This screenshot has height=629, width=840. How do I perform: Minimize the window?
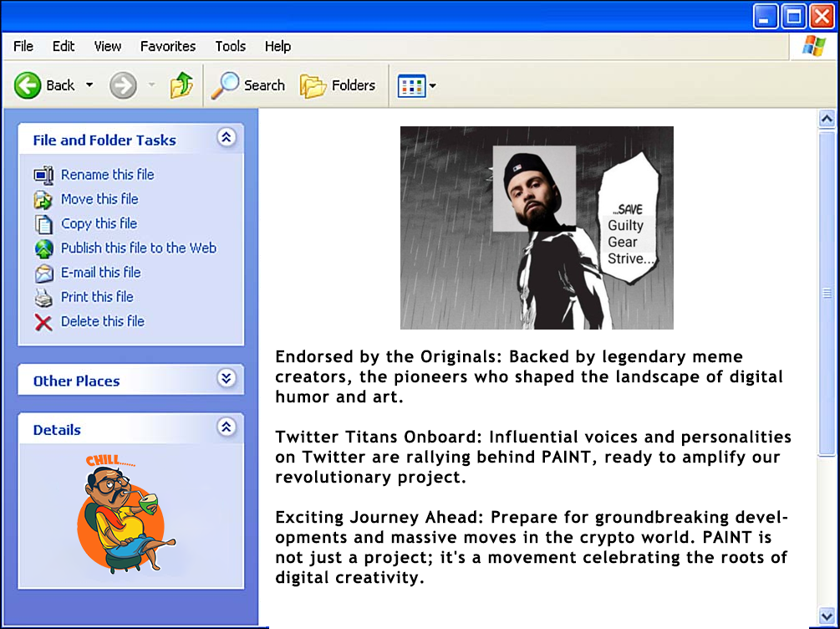765,17
